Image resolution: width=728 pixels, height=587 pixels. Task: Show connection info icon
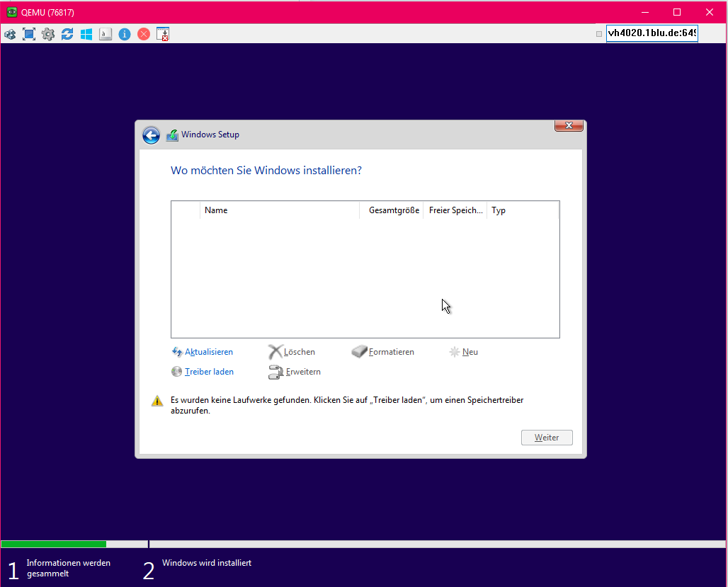point(125,35)
